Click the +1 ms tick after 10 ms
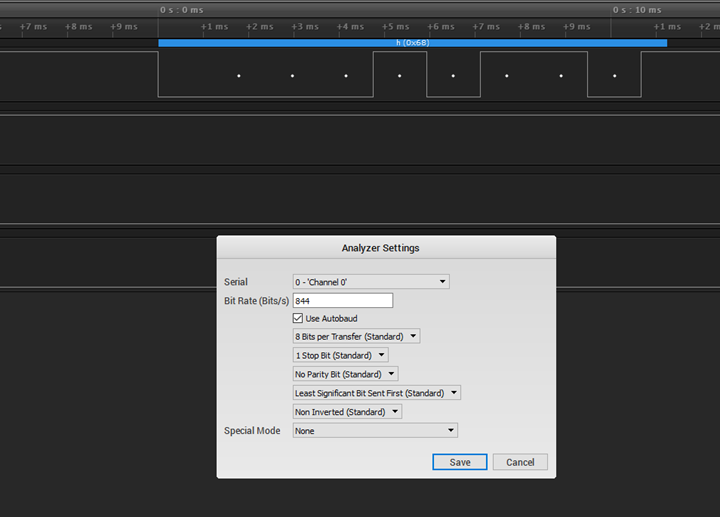The width and height of the screenshot is (720, 517). 667,27
